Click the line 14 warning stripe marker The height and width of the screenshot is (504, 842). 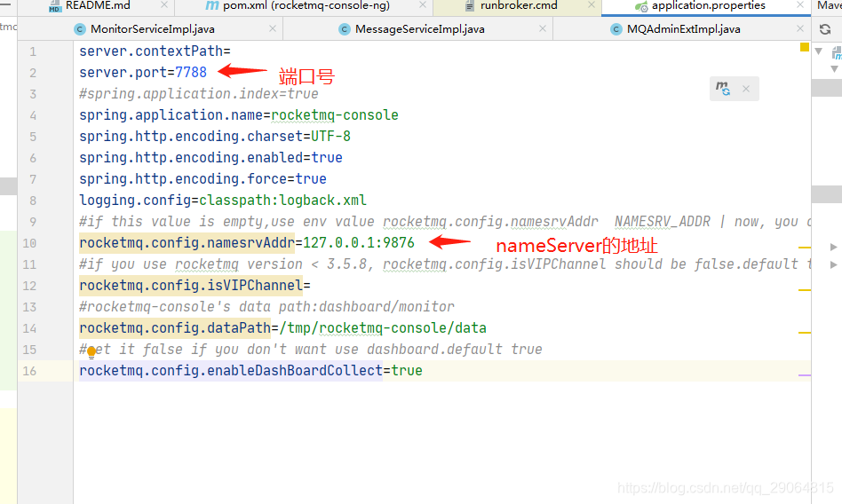point(805,333)
